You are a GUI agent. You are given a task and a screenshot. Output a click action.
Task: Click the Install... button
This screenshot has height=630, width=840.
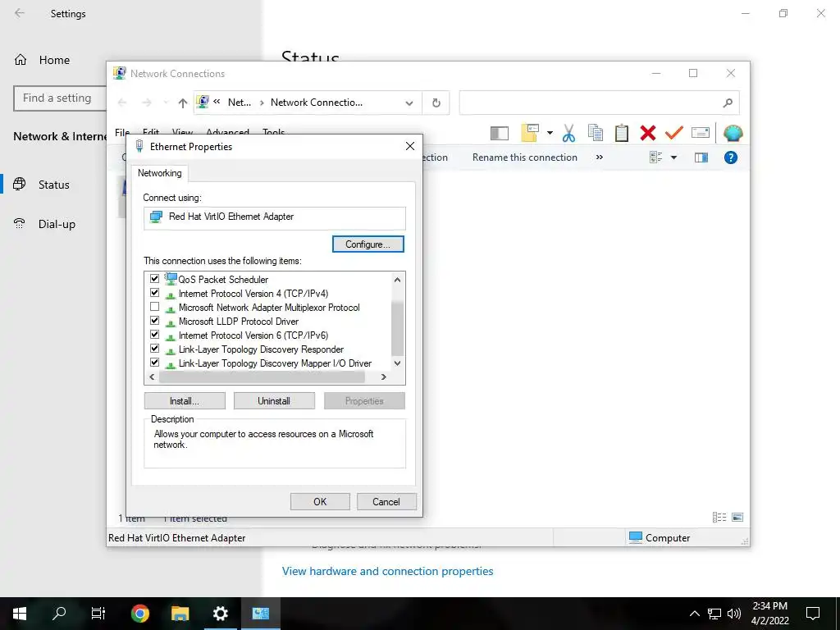[185, 401]
